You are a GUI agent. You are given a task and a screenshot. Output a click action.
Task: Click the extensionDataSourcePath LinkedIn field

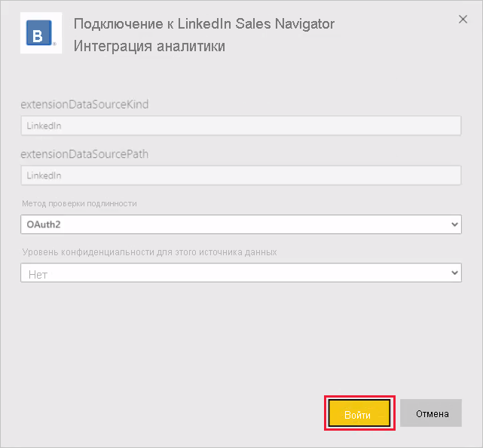click(x=241, y=175)
